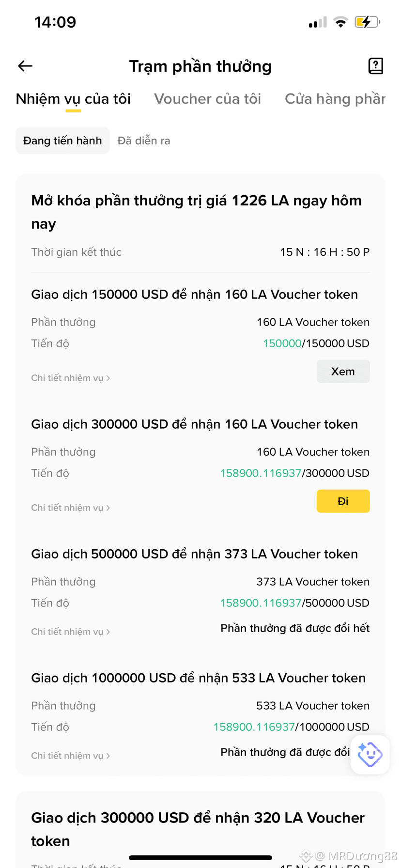Expand Chi tiết nhiệm vụ for 150000 task

click(71, 378)
